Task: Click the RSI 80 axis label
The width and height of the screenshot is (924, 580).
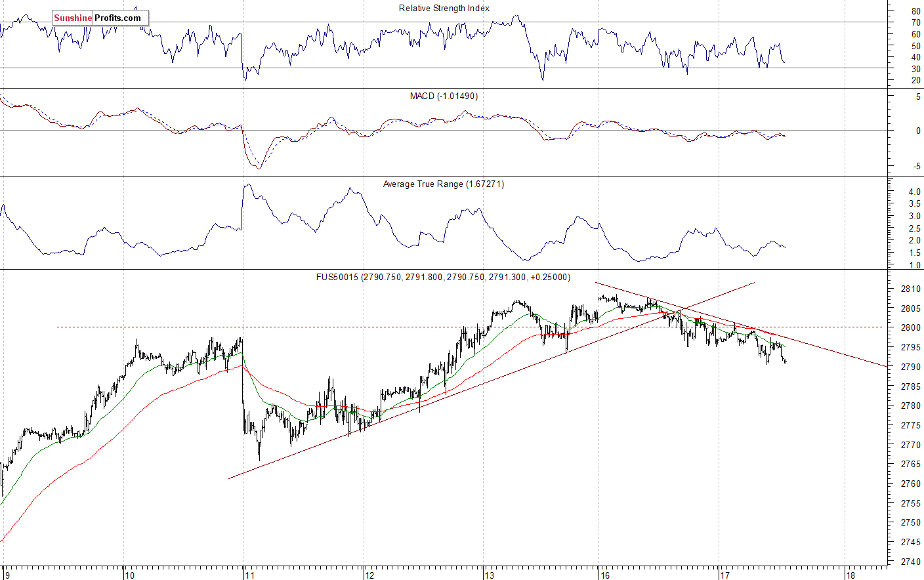Action: point(915,12)
